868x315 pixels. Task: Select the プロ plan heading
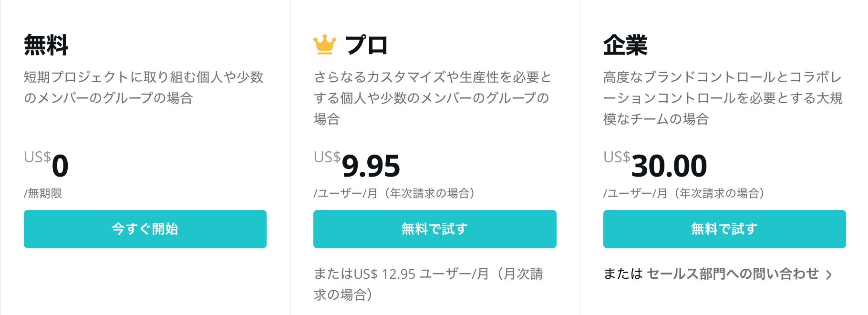366,45
